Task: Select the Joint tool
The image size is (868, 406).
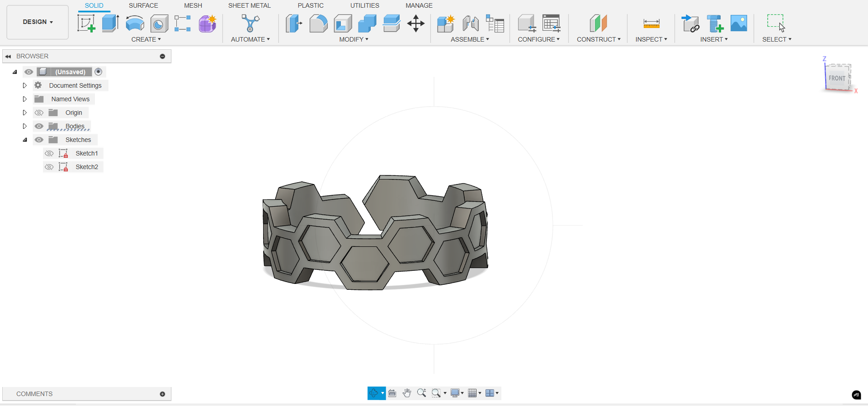Action: click(x=471, y=23)
